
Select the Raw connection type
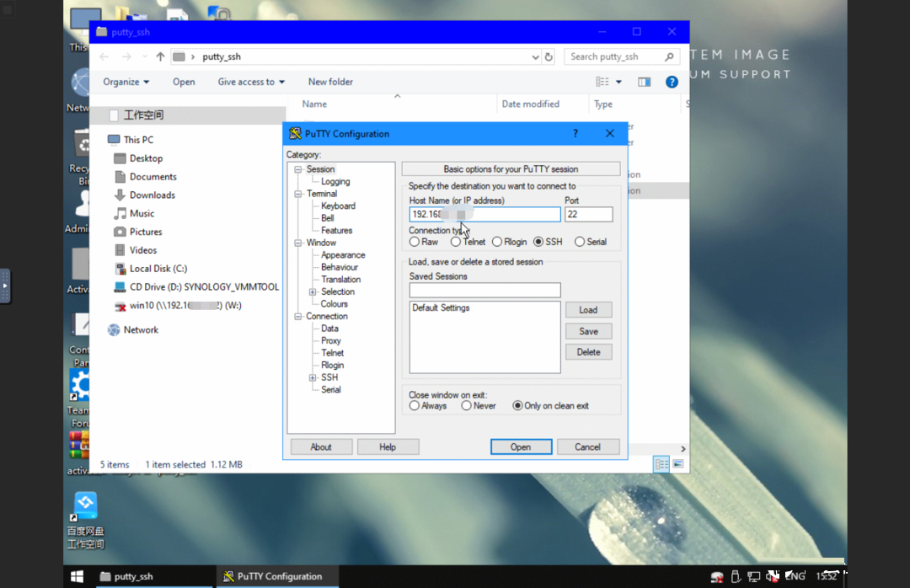415,242
